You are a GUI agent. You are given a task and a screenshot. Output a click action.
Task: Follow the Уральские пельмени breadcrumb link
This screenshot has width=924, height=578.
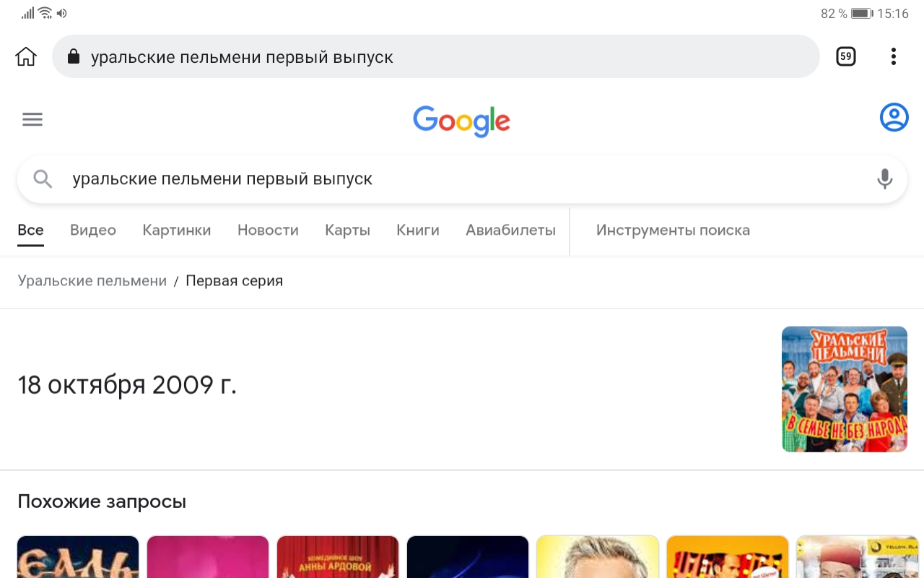click(x=92, y=280)
